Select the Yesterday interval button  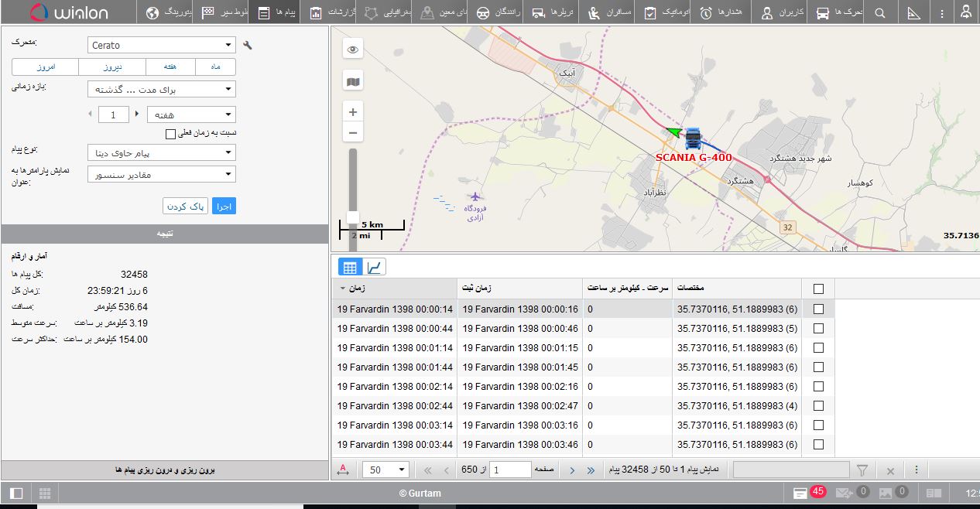pyautogui.click(x=112, y=67)
